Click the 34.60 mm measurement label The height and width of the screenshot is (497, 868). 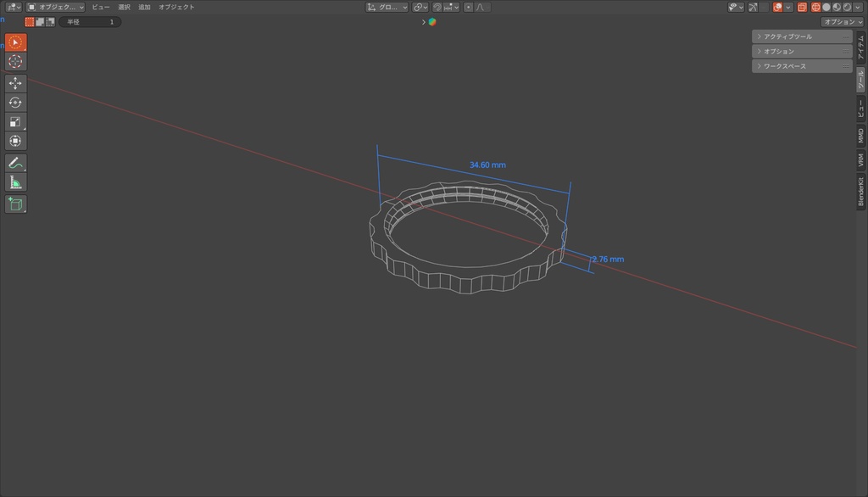tap(487, 165)
